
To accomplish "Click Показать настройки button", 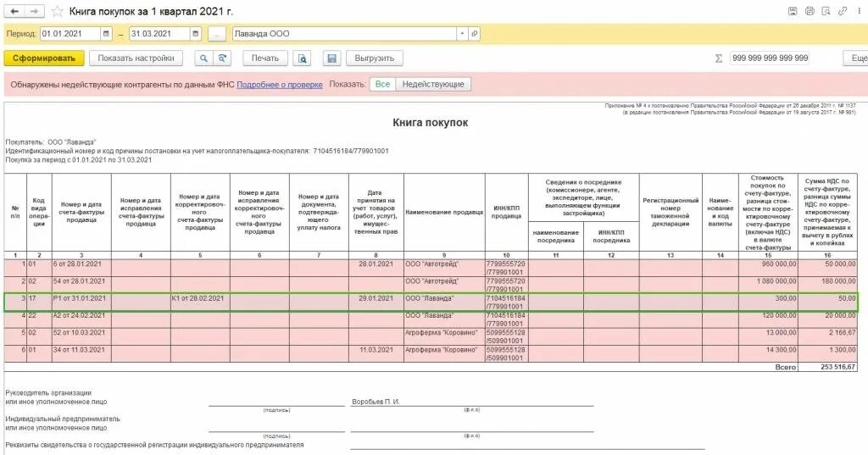I will click(x=136, y=58).
